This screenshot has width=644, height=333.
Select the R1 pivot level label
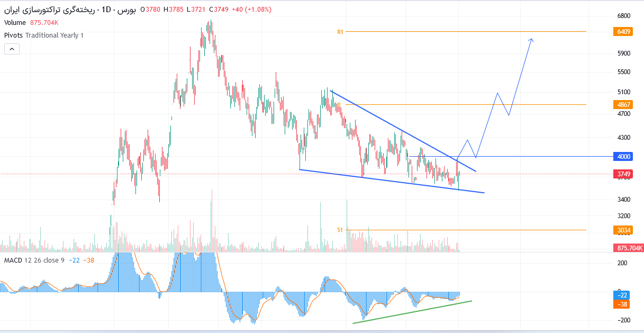click(340, 32)
